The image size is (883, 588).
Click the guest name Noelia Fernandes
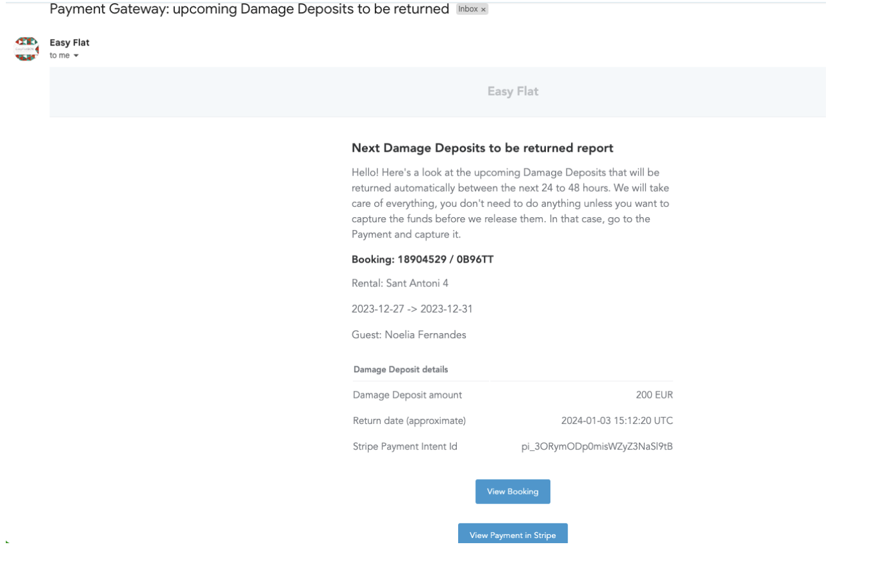(409, 334)
